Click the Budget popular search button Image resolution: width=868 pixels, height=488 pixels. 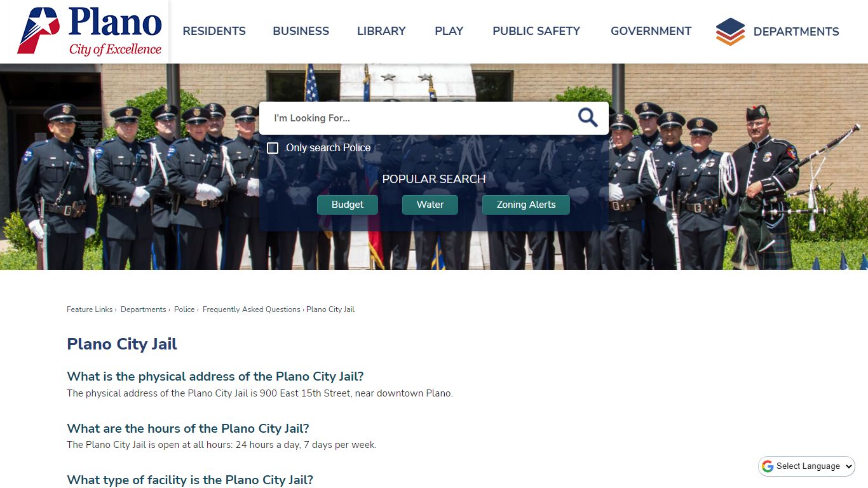point(348,205)
